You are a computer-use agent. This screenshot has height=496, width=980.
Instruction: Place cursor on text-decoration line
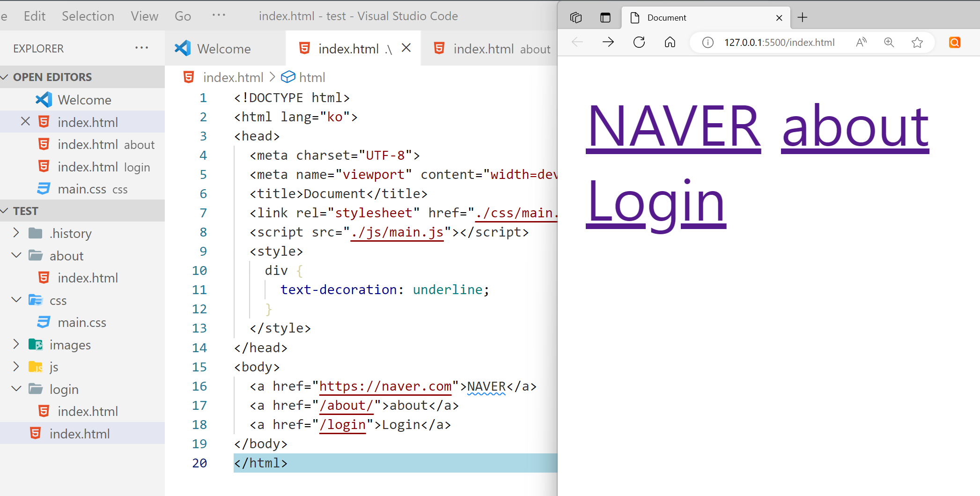click(385, 289)
